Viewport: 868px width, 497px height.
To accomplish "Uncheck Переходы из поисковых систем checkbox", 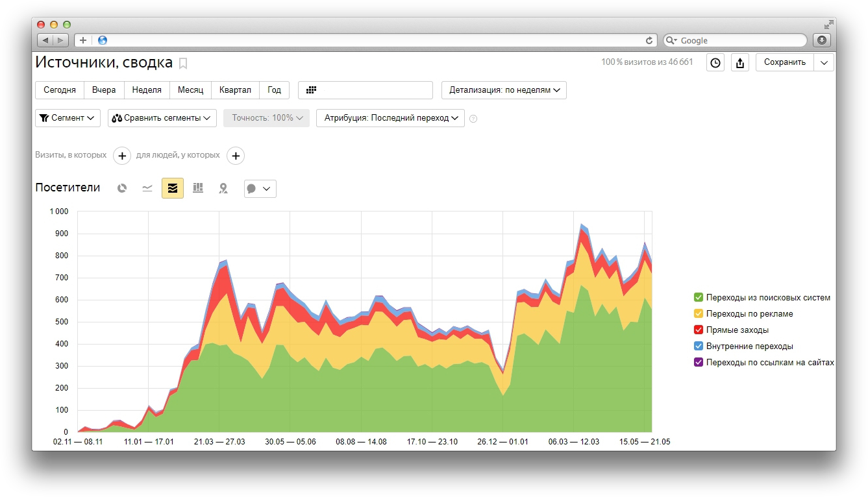I will point(699,297).
